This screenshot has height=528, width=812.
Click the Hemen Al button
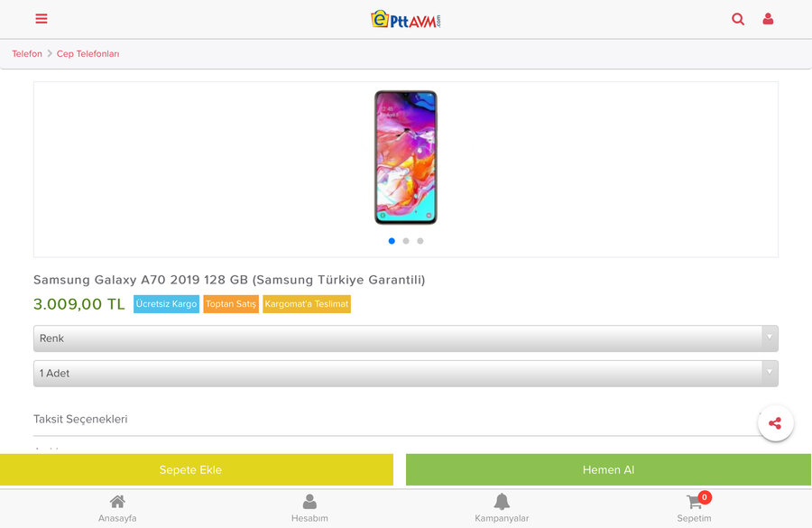608,469
